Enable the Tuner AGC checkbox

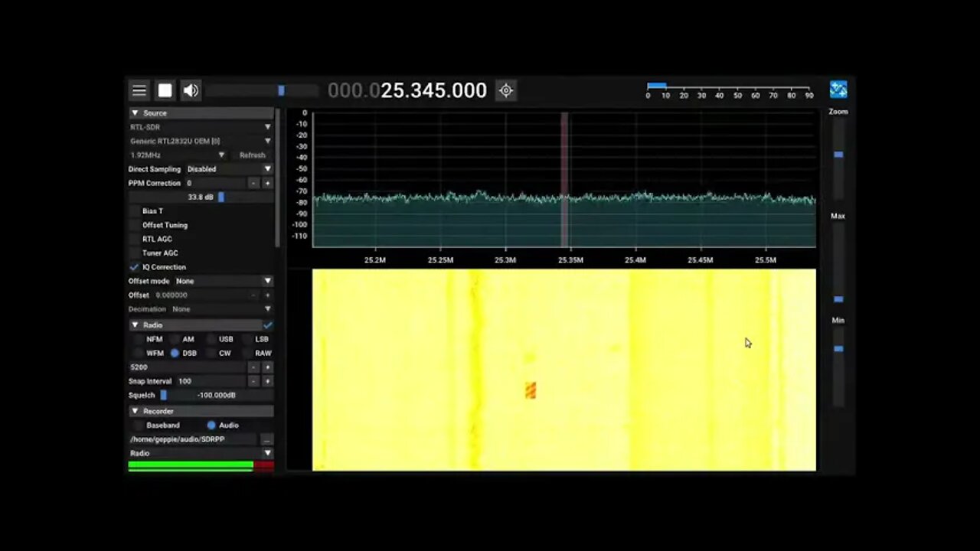point(135,253)
